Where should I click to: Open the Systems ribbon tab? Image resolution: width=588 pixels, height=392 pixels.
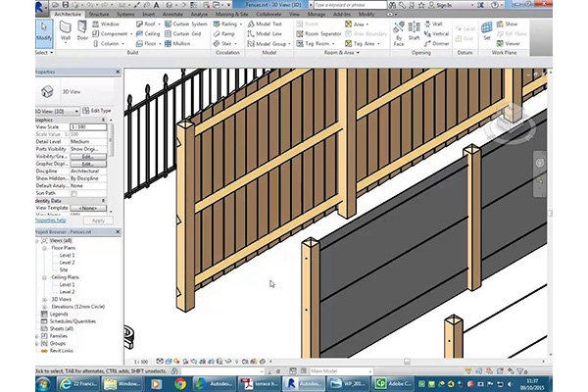pyautogui.click(x=125, y=15)
